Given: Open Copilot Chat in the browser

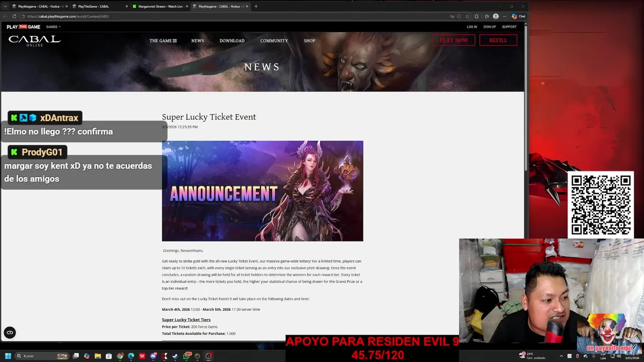Looking at the screenshot, I should pyautogui.click(x=518, y=16).
